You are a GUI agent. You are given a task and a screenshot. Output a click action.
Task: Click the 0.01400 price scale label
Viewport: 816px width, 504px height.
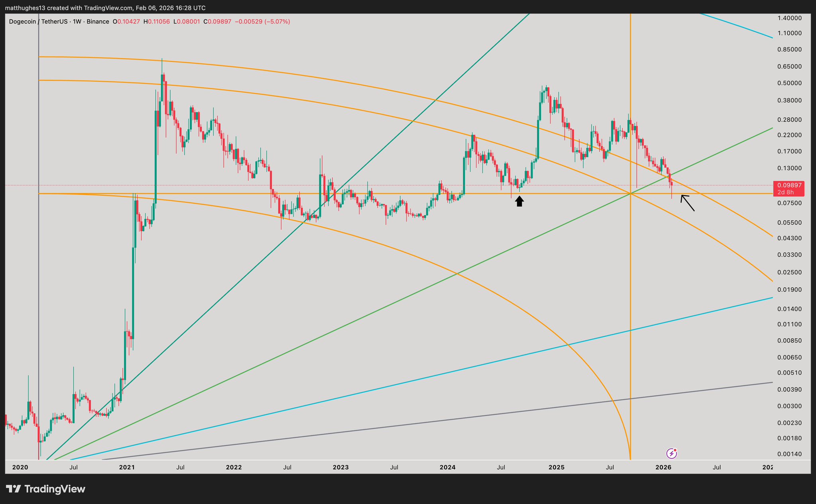point(789,309)
